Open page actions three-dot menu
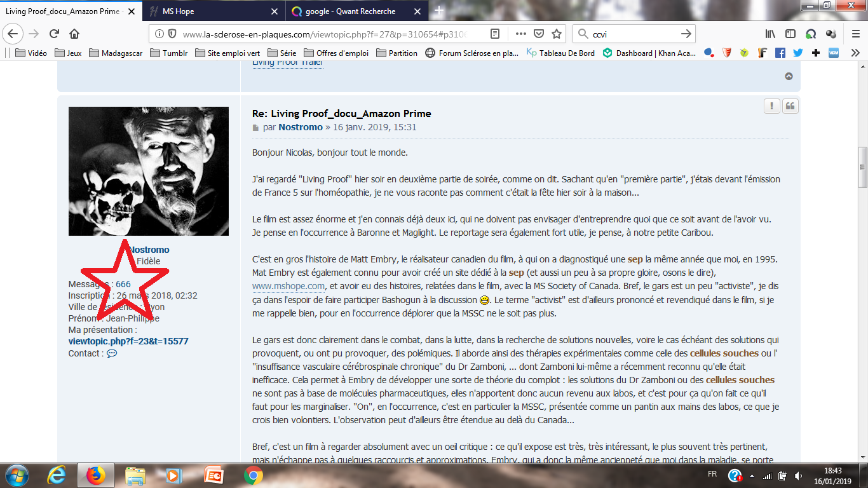This screenshot has height=488, width=868. point(521,34)
